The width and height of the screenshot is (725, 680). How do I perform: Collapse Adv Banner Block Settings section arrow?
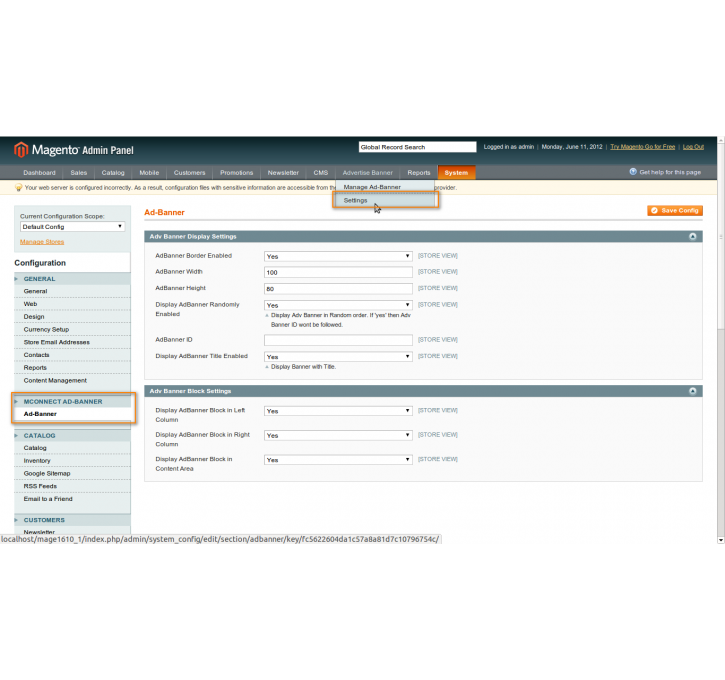tap(692, 391)
